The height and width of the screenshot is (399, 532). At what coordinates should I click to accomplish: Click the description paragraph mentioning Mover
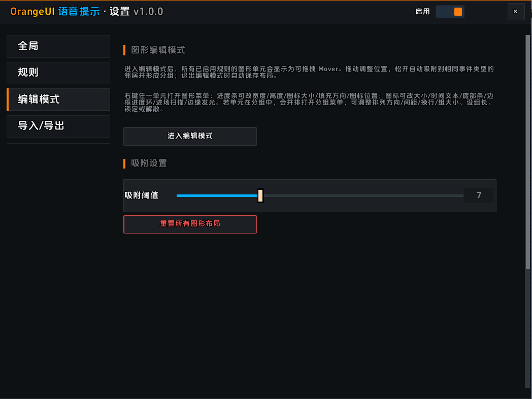click(309, 72)
